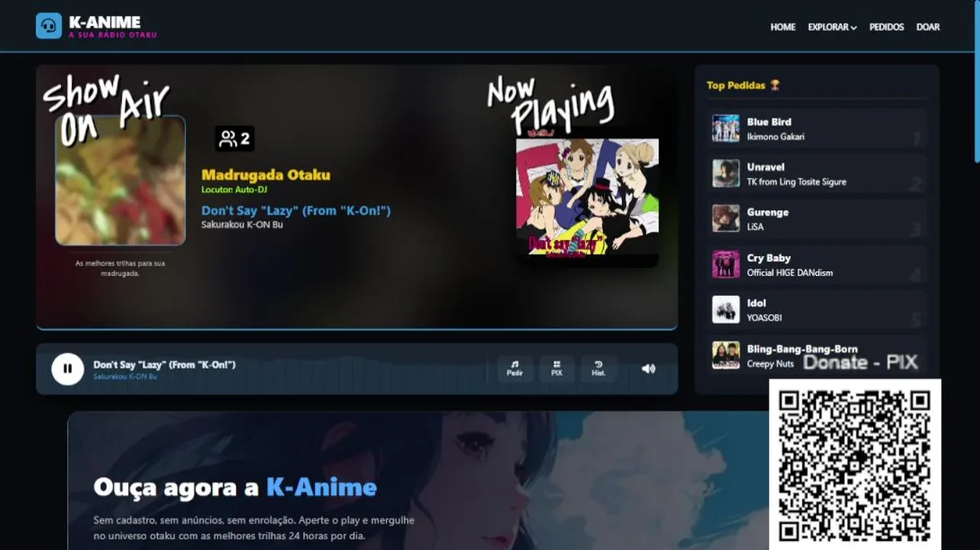This screenshot has height=550, width=980.
Task: Select the Idol song title
Action: pyautogui.click(x=756, y=302)
